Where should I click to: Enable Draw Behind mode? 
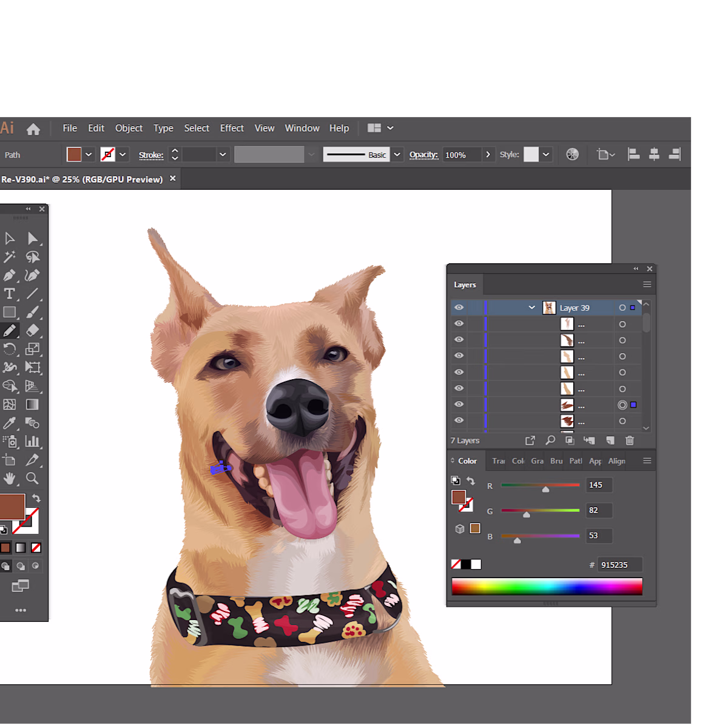pos(21,566)
